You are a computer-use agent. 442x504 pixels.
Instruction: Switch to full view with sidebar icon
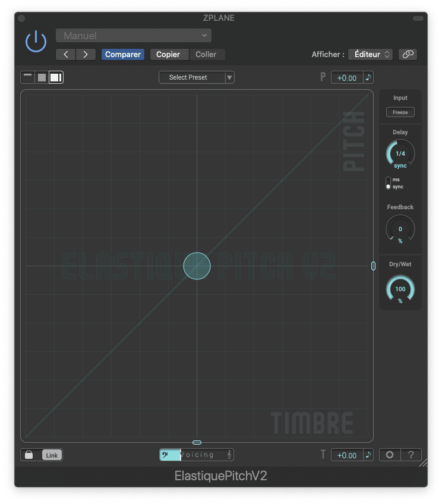click(x=56, y=77)
